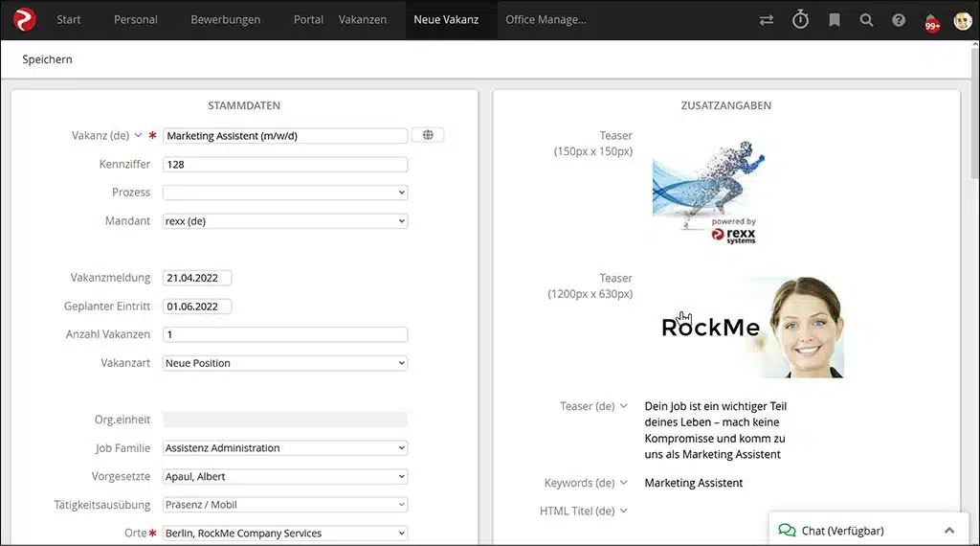Open the Tätigkeitsausübung dropdown

[x=285, y=505]
